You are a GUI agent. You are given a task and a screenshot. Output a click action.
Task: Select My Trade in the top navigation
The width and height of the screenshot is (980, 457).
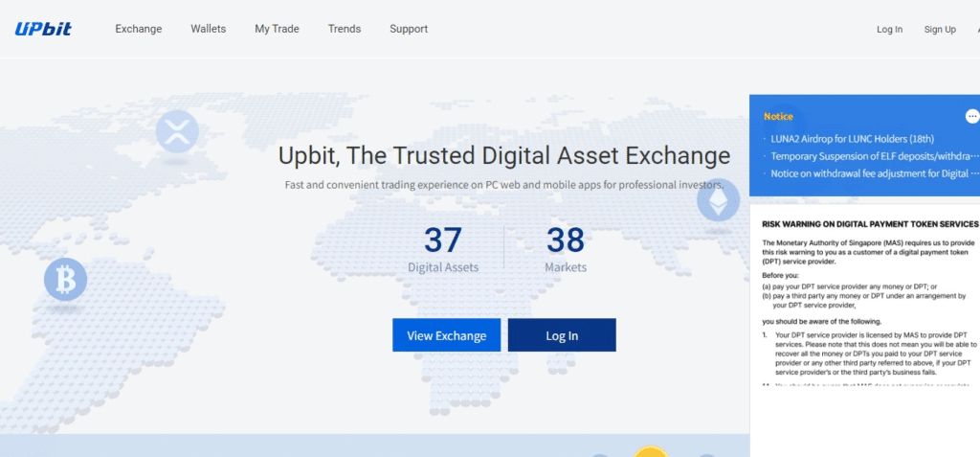click(277, 29)
